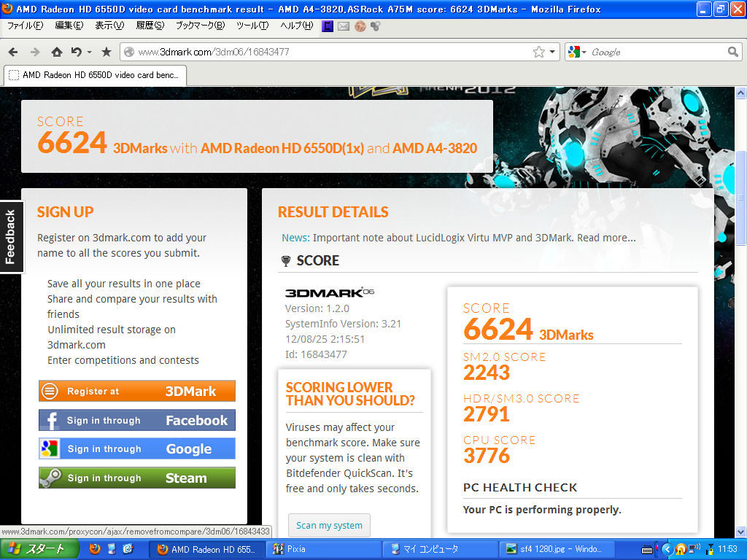The width and height of the screenshot is (747, 560).
Task: Switch to the AMD Radeon HD 6550D tab
Action: [95, 75]
